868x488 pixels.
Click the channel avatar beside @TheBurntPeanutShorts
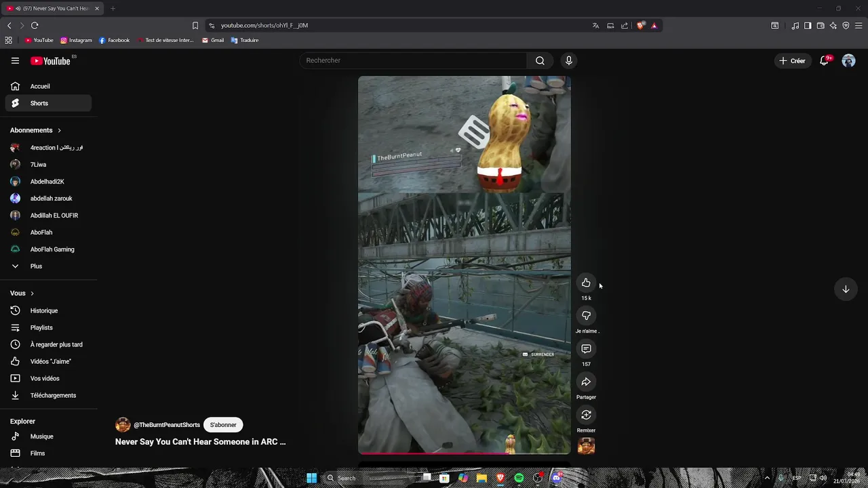click(x=123, y=425)
